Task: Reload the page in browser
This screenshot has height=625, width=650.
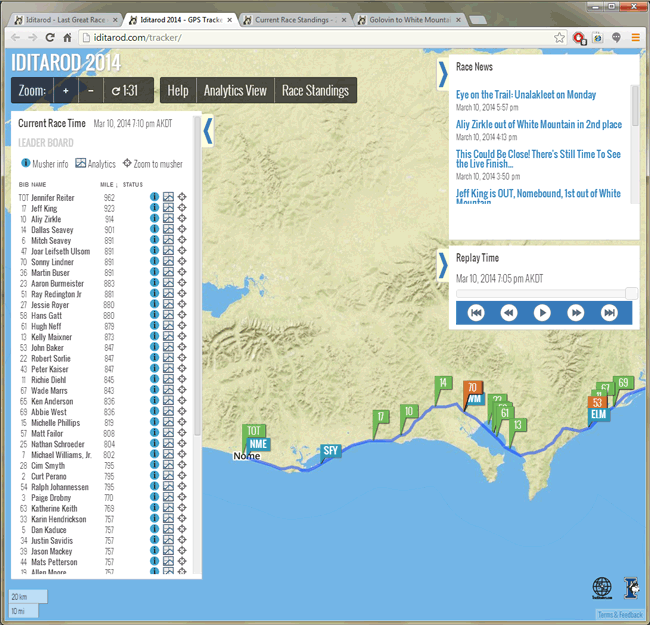Action: click(50, 38)
